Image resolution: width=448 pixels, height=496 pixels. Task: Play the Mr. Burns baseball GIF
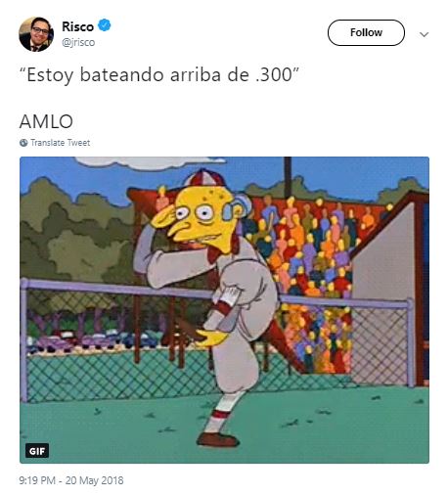click(x=224, y=310)
